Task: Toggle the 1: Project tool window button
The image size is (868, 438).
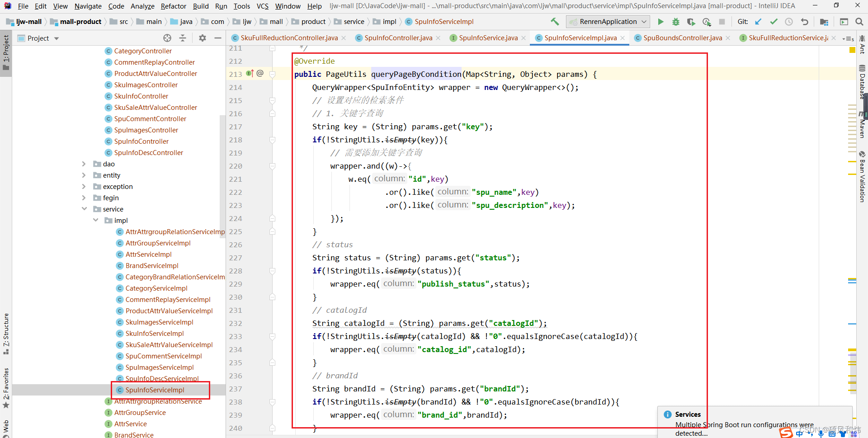Action: coord(6,52)
